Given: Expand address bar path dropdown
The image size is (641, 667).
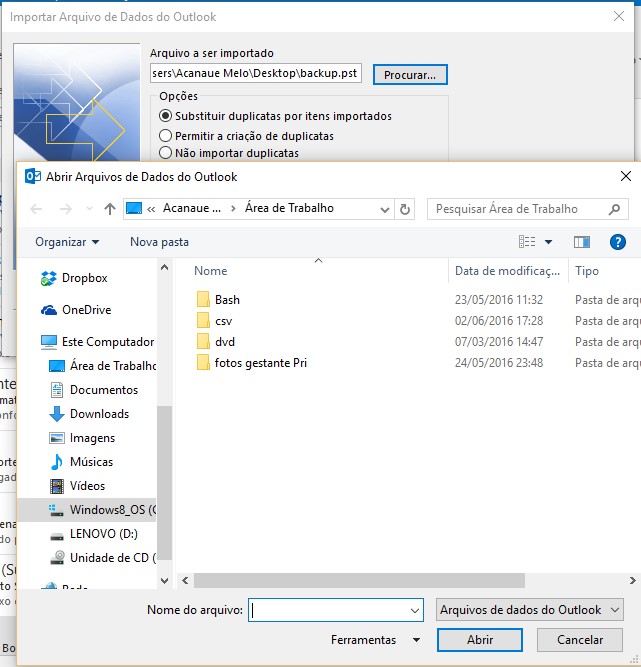Looking at the screenshot, I should (x=385, y=209).
